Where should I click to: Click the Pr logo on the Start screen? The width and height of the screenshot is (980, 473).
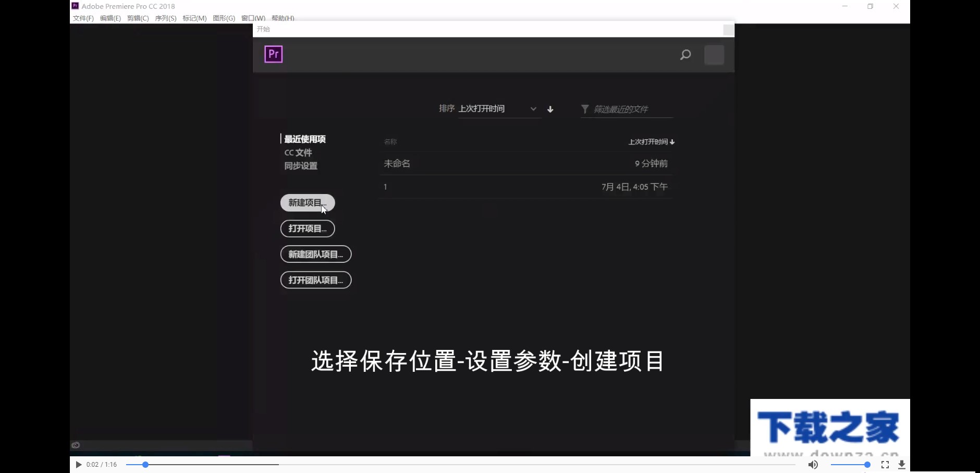(x=273, y=54)
